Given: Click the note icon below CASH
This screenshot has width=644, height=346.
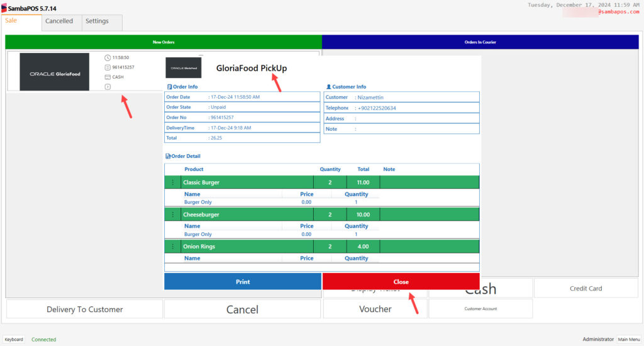Looking at the screenshot, I should 108,87.
